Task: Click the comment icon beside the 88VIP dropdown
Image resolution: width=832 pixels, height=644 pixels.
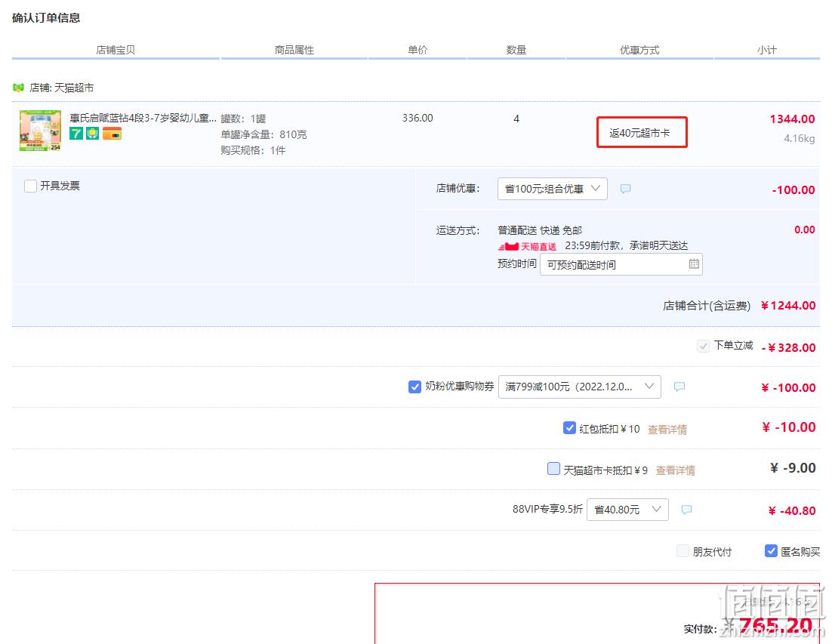Action: click(686, 510)
